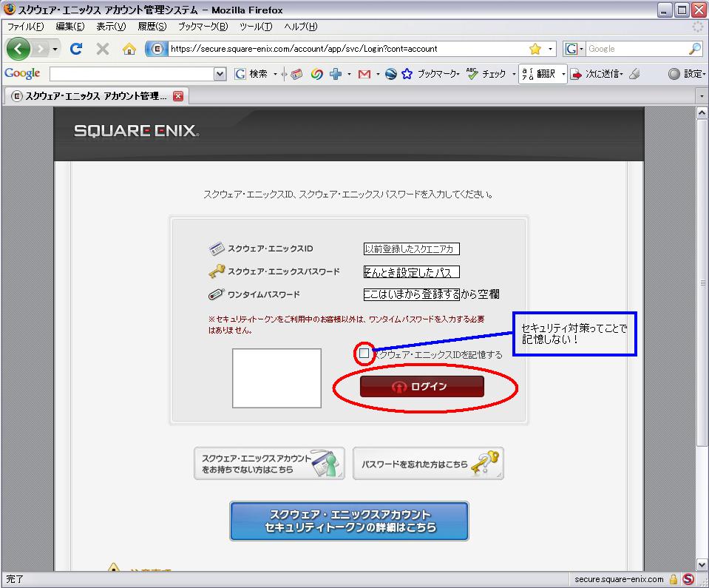Open the Gmail icon dropdown arrow
This screenshot has width=709, height=588.
378,74
